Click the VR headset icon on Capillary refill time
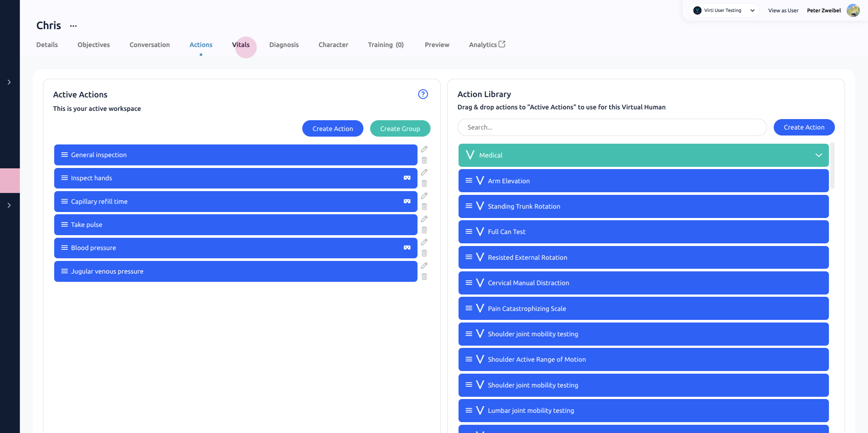Viewport: 868px width, 433px height. [x=407, y=202]
